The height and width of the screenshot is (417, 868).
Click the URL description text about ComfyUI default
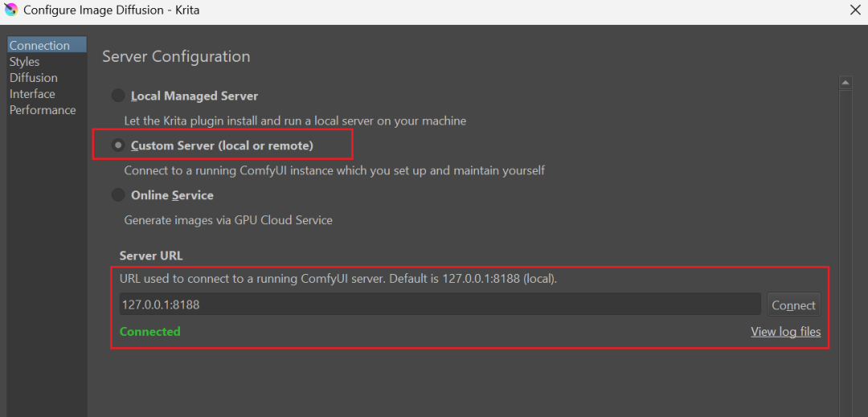tap(338, 280)
